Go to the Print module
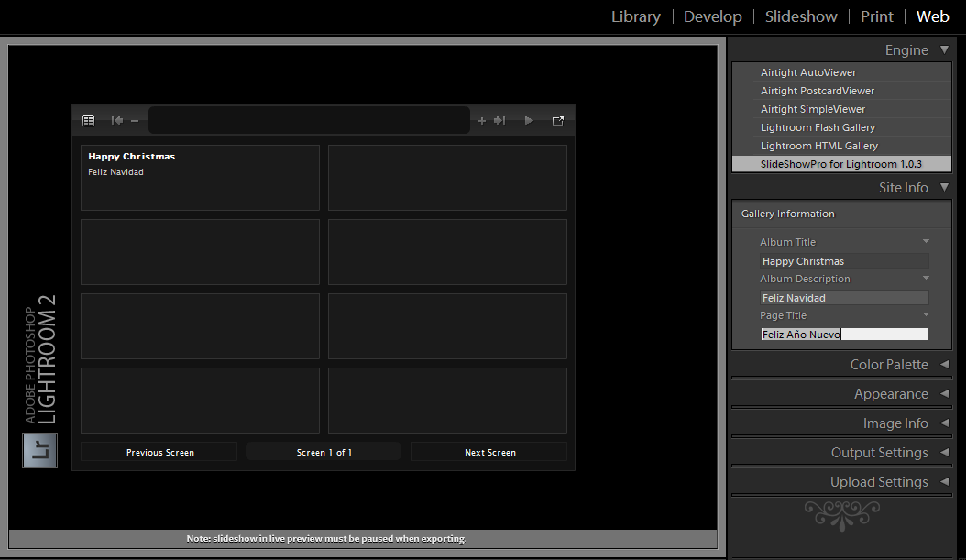 (877, 16)
